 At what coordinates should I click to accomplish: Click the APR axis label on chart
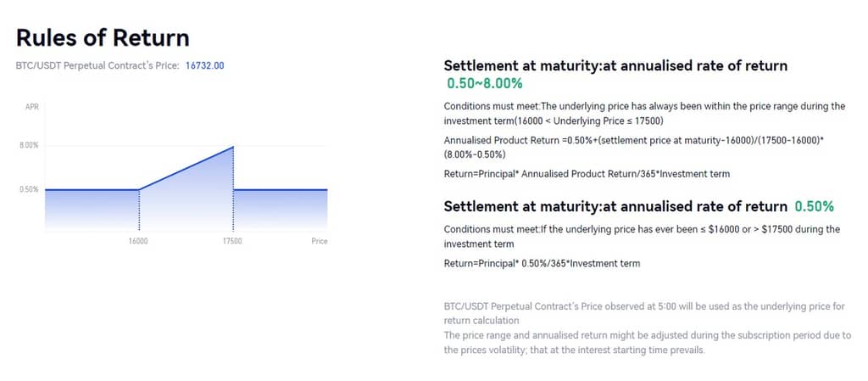[33, 107]
